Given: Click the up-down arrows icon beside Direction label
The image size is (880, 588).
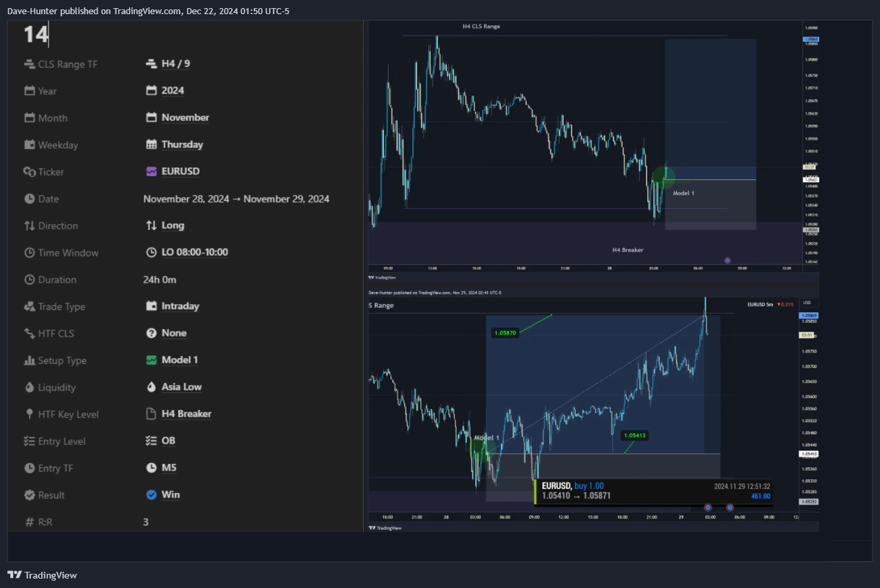Looking at the screenshot, I should click(29, 226).
